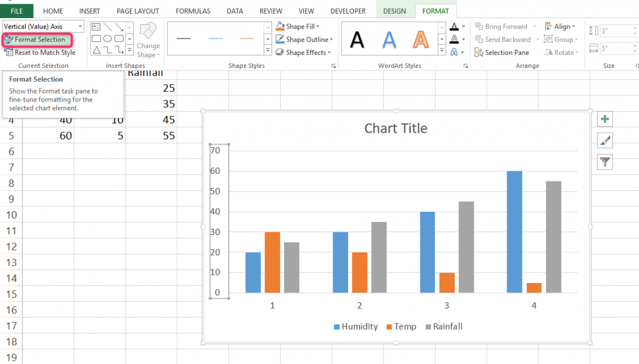This screenshot has height=364, width=639.
Task: Open the DEVELOPER ribbon tab
Action: click(x=348, y=10)
